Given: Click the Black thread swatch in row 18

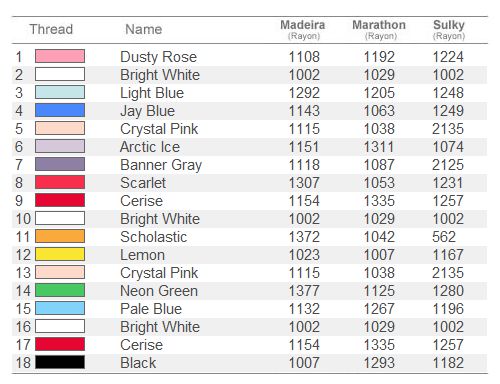Looking at the screenshot, I should click(x=60, y=362).
